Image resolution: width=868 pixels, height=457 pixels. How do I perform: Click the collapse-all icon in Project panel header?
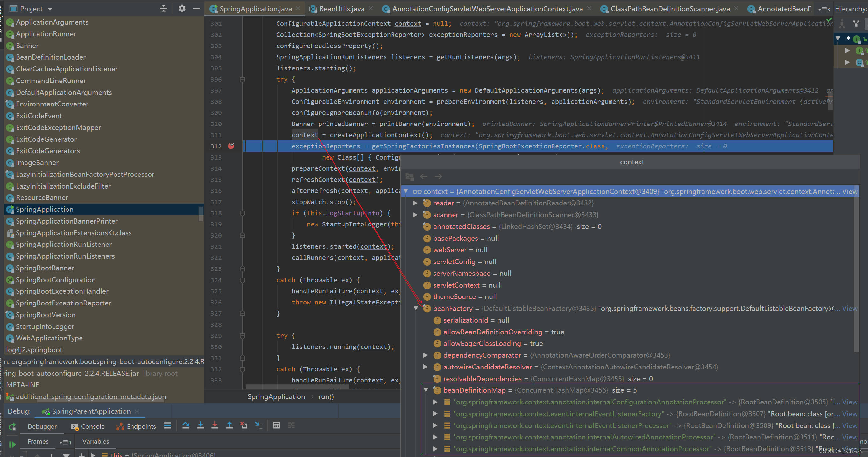pos(163,8)
